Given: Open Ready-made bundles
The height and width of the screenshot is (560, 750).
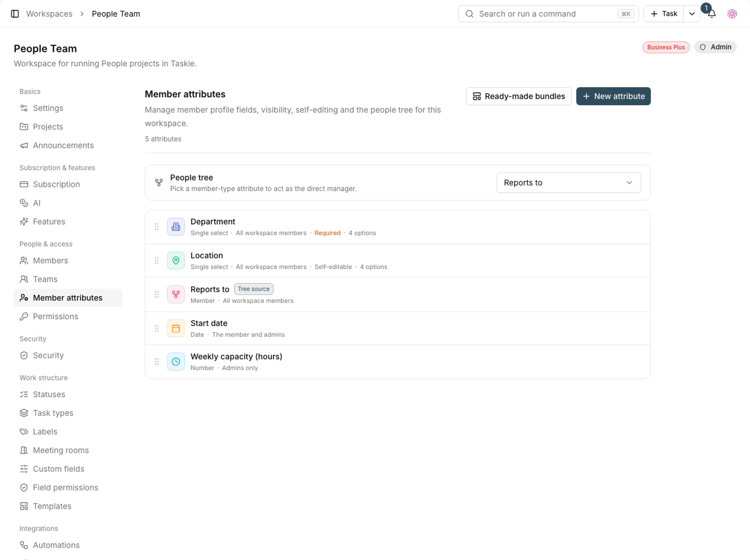Looking at the screenshot, I should (519, 96).
